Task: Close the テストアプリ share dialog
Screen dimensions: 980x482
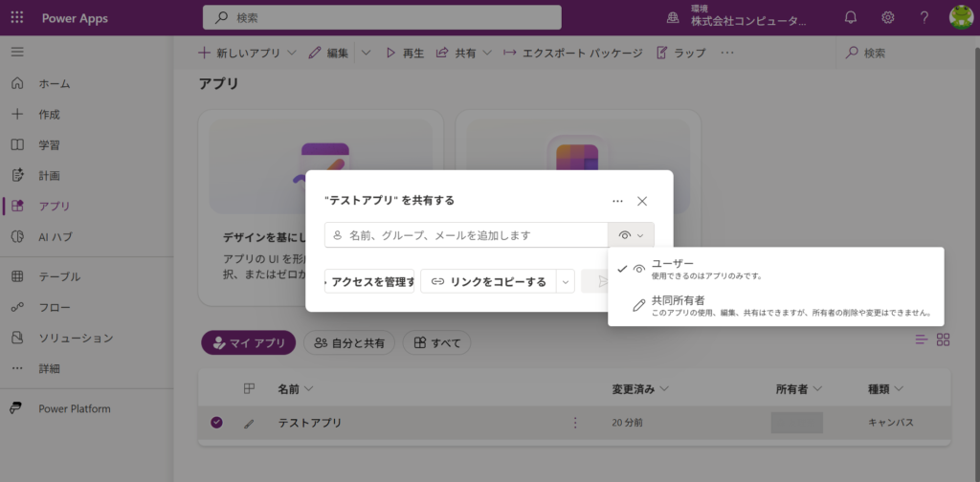Action: pos(642,201)
